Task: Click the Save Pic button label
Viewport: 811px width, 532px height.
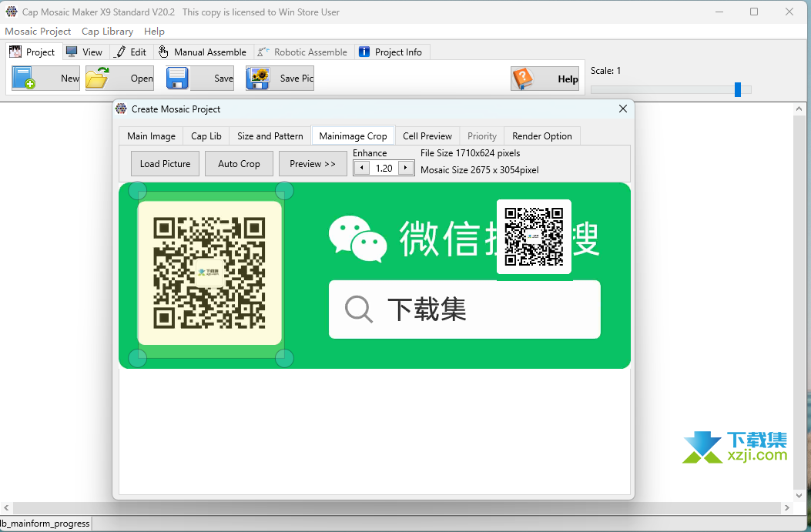Action: pyautogui.click(x=297, y=78)
